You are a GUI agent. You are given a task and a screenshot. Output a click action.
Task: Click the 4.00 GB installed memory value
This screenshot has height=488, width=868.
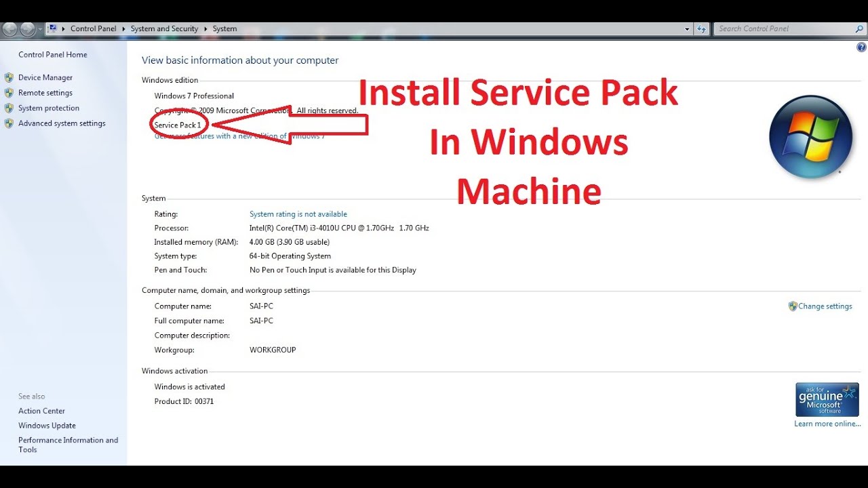pos(290,242)
